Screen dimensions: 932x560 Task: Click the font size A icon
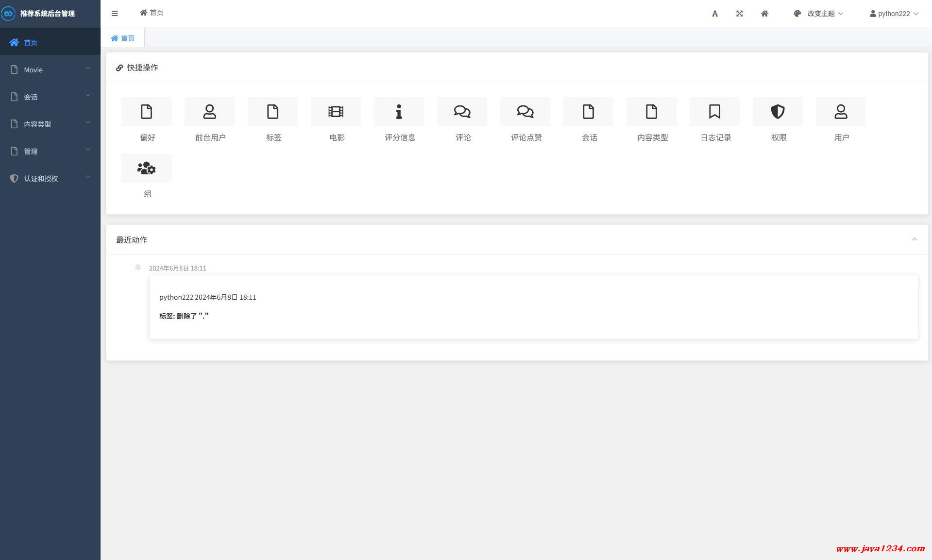pos(714,14)
